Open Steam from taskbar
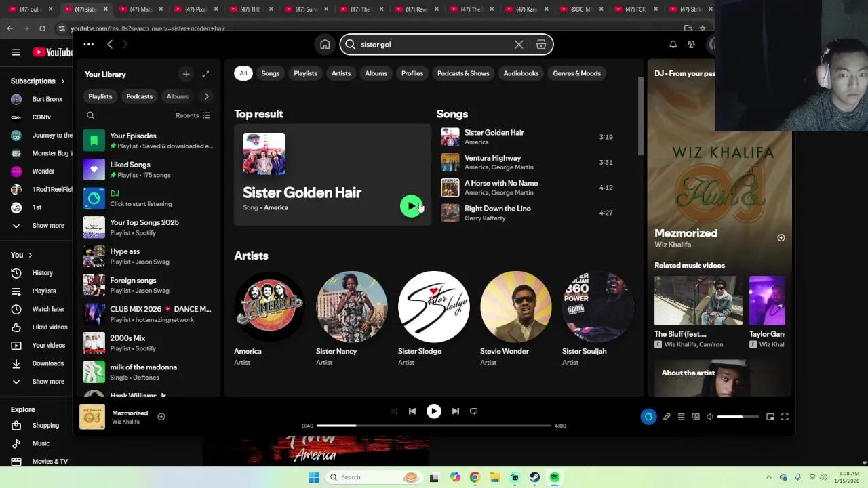The height and width of the screenshot is (488, 868). [534, 477]
